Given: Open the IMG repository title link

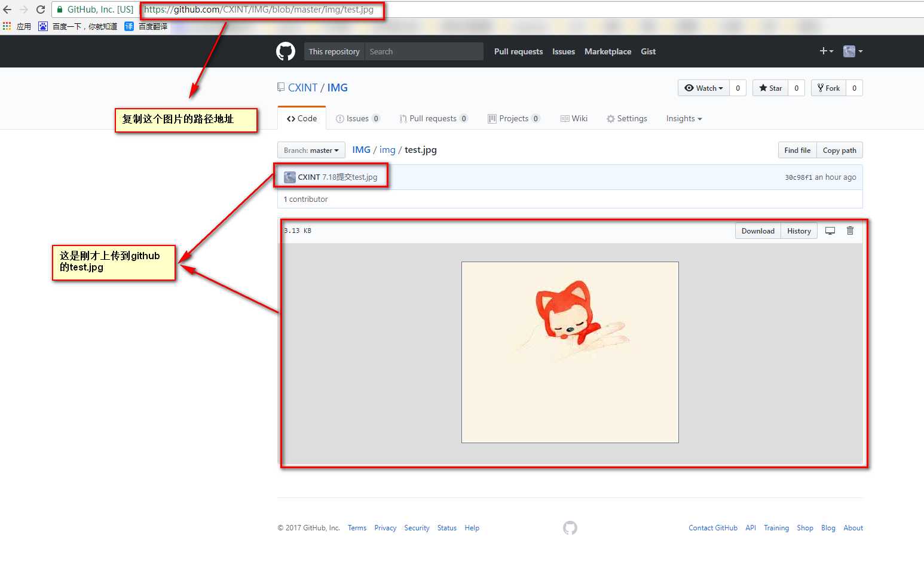Looking at the screenshot, I should coord(337,88).
